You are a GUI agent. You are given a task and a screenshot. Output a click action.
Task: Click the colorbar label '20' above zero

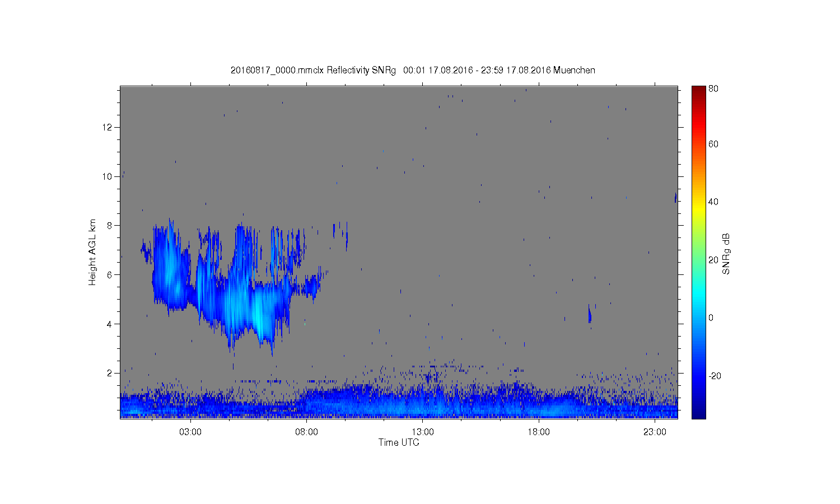(x=713, y=260)
